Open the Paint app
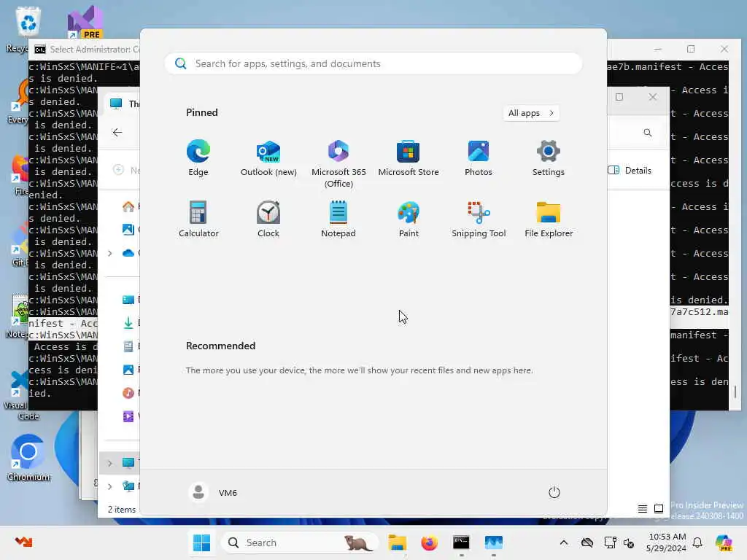This screenshot has height=560, width=747. coord(409,219)
